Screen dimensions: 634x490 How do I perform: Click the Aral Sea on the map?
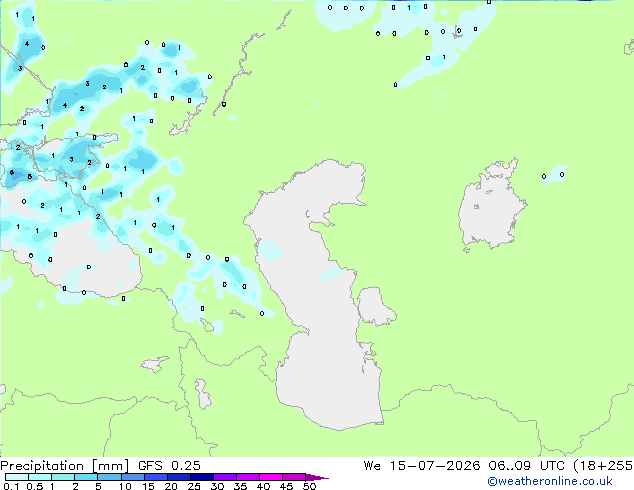491,206
